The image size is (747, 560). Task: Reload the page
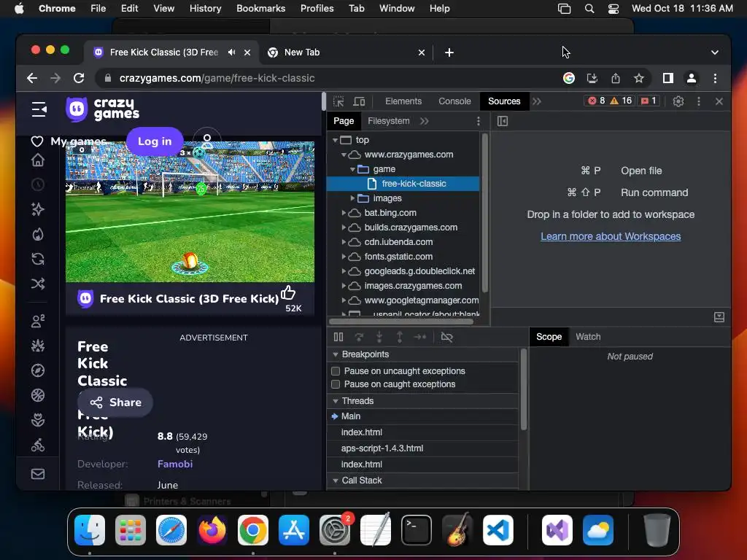pyautogui.click(x=79, y=78)
